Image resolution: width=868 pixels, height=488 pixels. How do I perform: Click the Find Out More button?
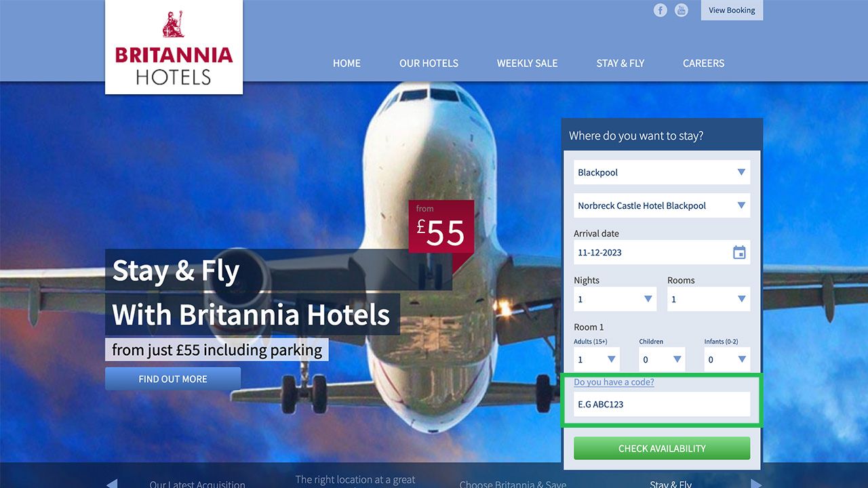(173, 379)
